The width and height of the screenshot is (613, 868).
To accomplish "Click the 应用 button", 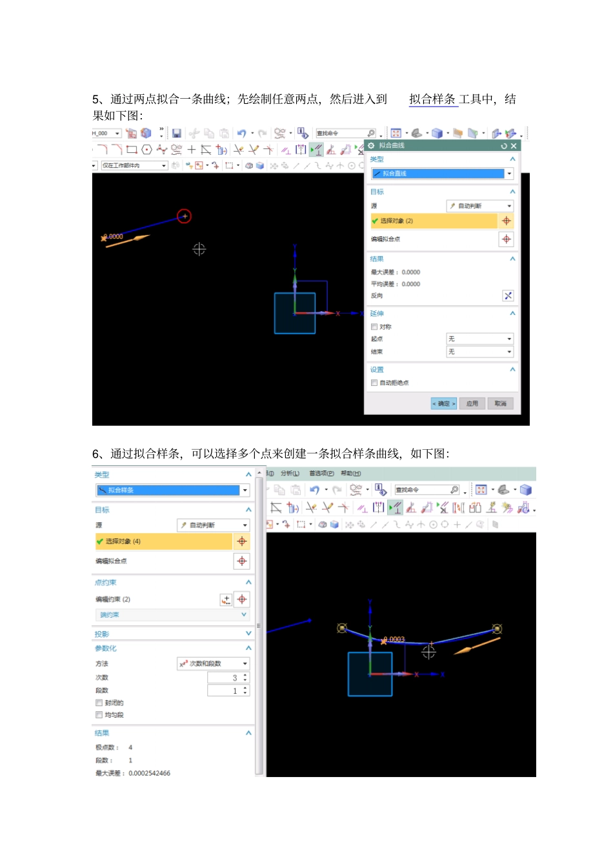I will 472,403.
